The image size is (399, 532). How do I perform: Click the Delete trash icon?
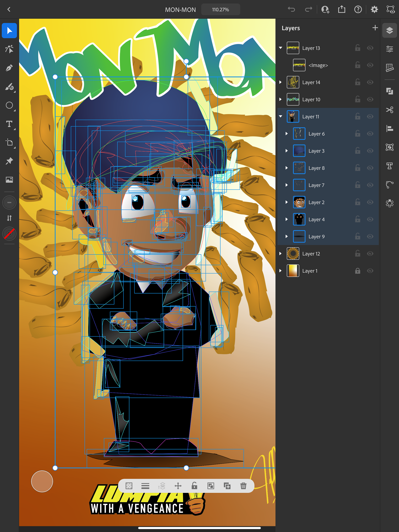point(243,486)
